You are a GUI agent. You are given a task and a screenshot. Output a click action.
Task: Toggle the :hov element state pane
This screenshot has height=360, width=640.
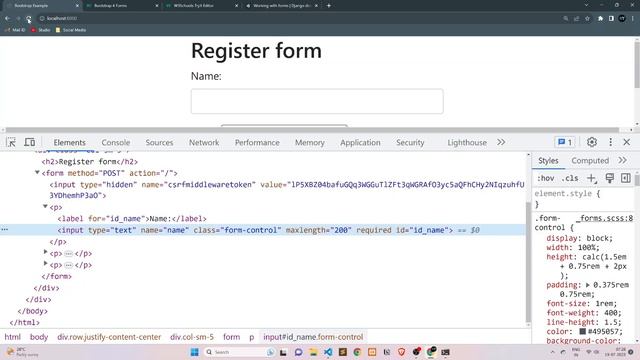546,178
